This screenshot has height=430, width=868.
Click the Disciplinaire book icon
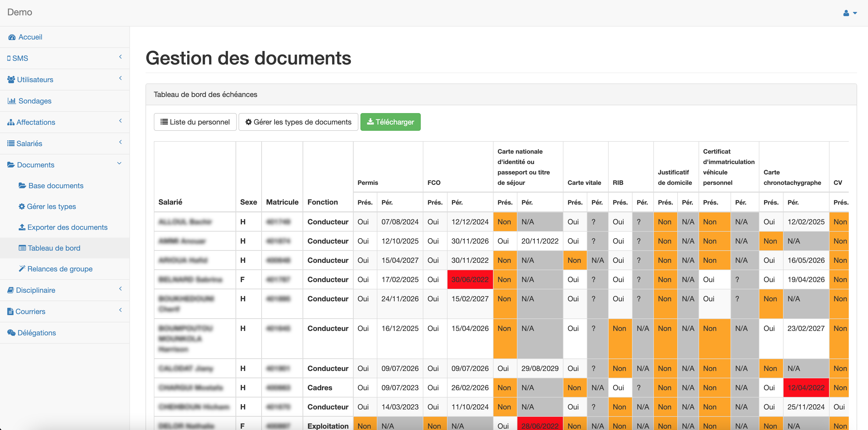coord(11,290)
